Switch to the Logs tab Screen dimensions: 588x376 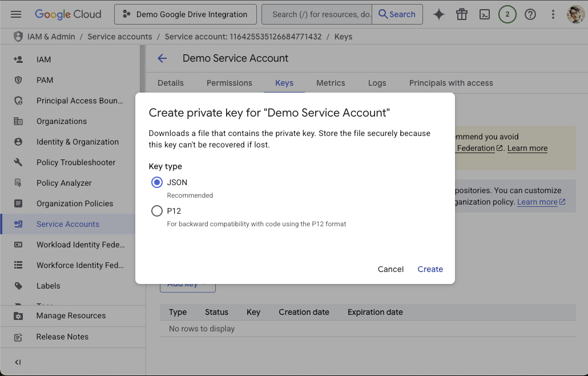point(377,83)
